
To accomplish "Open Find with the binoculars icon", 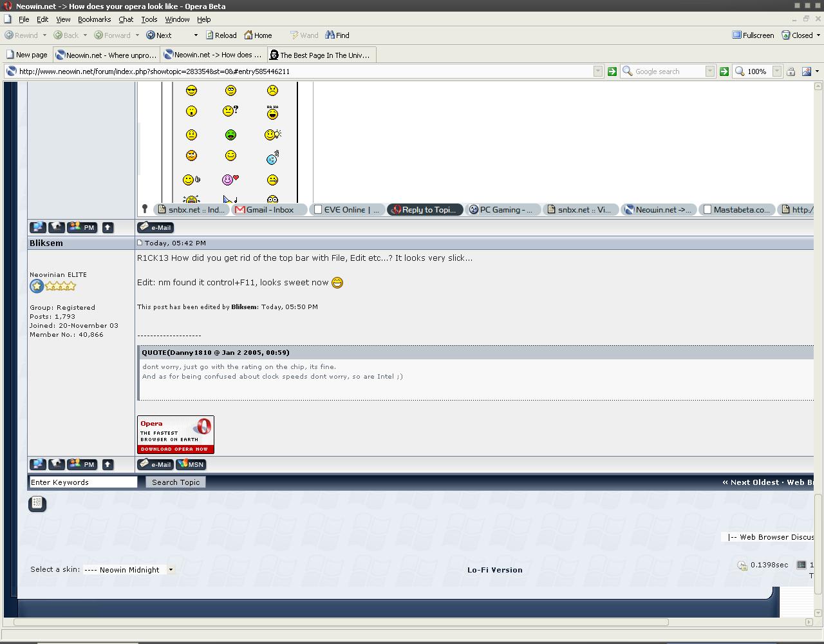I will click(330, 35).
